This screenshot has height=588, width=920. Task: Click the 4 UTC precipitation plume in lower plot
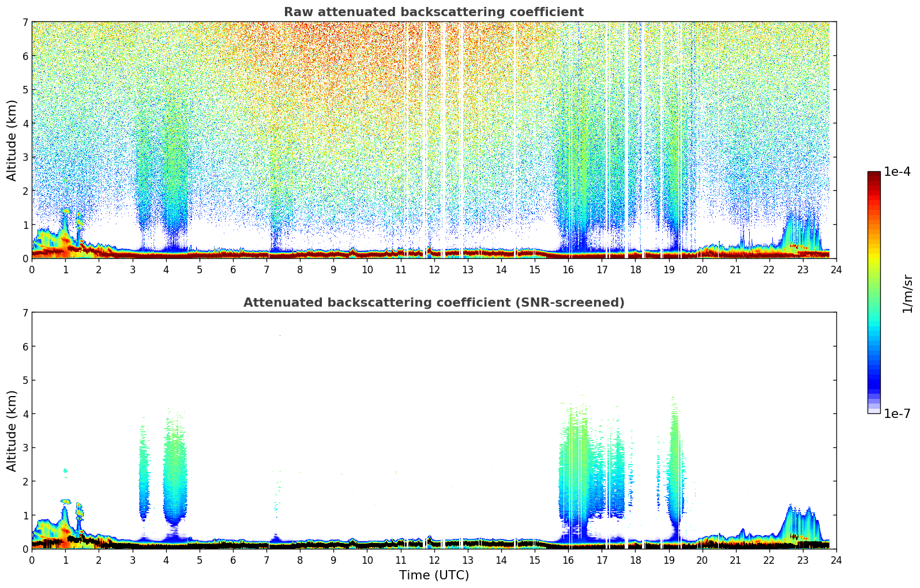point(175,473)
